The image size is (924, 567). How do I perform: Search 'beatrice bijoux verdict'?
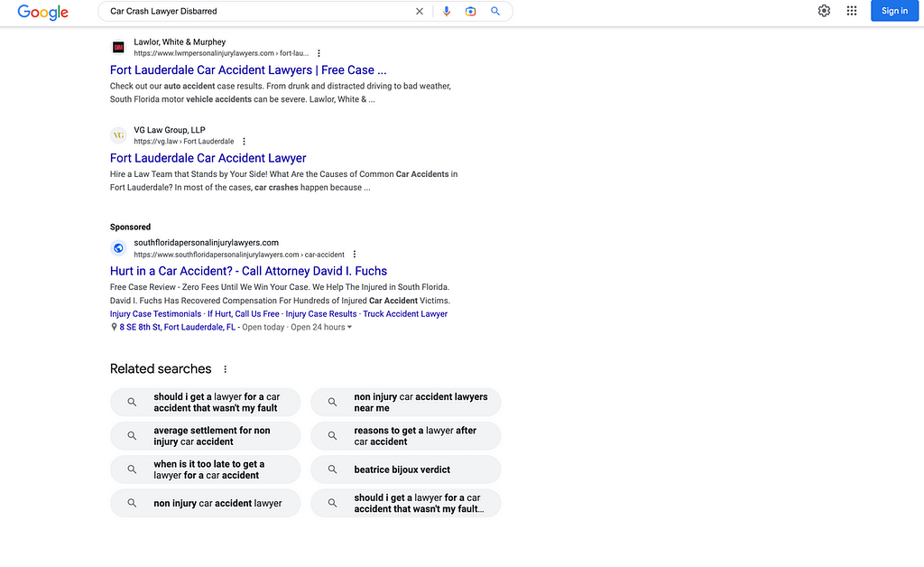click(405, 469)
